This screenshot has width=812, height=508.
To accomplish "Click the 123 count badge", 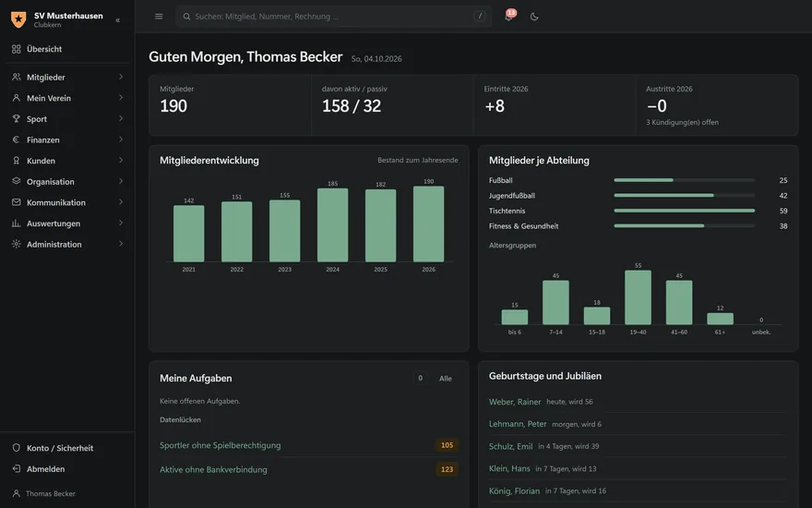I will coord(447,469).
